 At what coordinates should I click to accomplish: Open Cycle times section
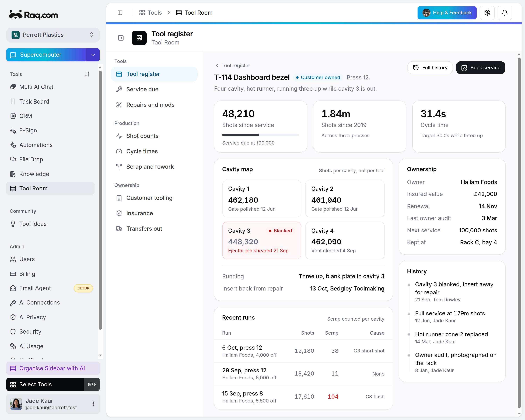pos(154,151)
